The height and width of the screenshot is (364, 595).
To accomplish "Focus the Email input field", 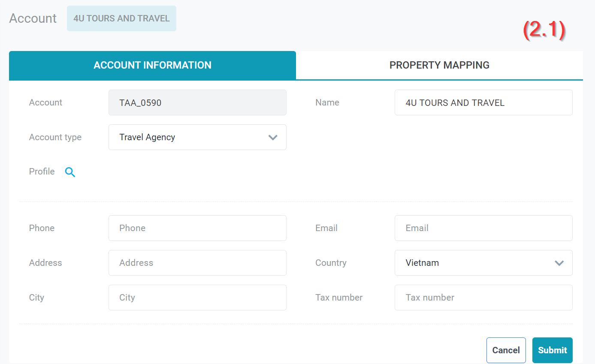I will 483,228.
